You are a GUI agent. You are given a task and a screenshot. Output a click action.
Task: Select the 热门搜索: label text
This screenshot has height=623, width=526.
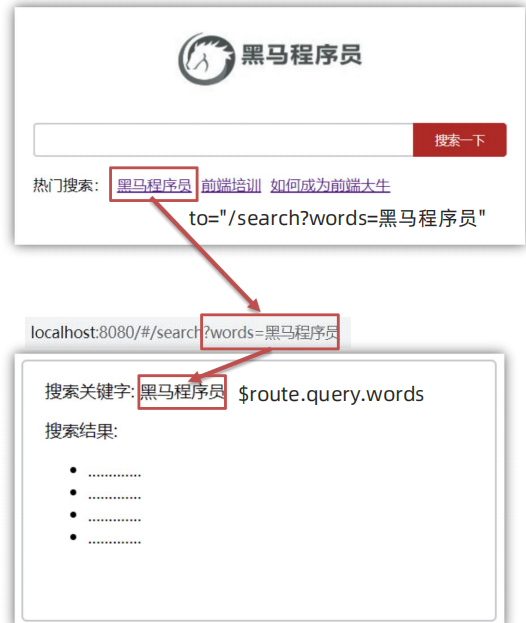66,186
